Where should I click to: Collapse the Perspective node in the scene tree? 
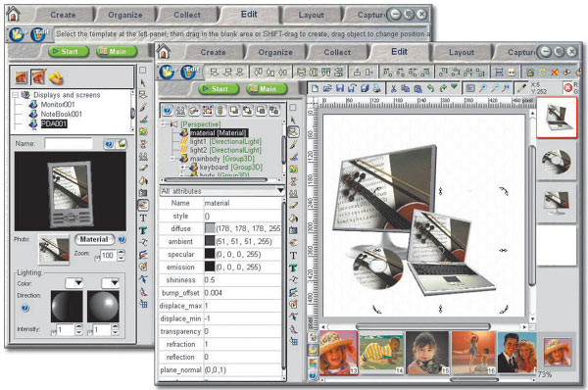163,124
